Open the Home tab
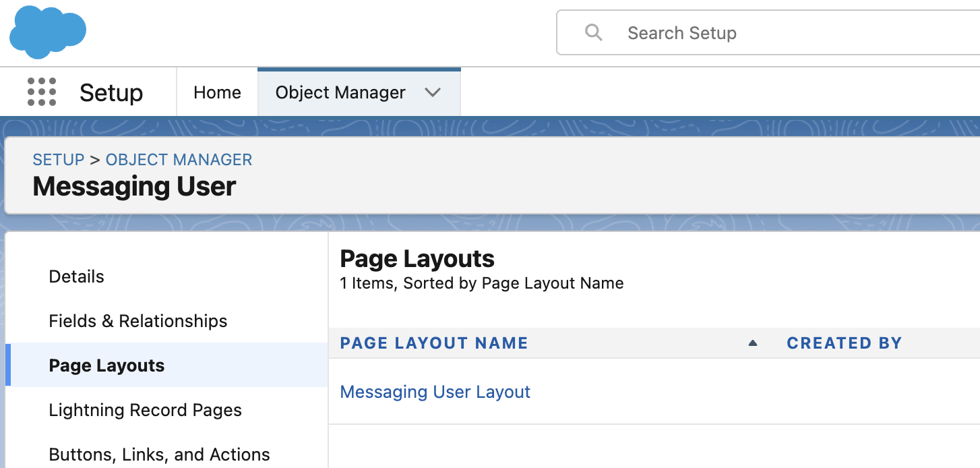The image size is (980, 468). click(217, 92)
